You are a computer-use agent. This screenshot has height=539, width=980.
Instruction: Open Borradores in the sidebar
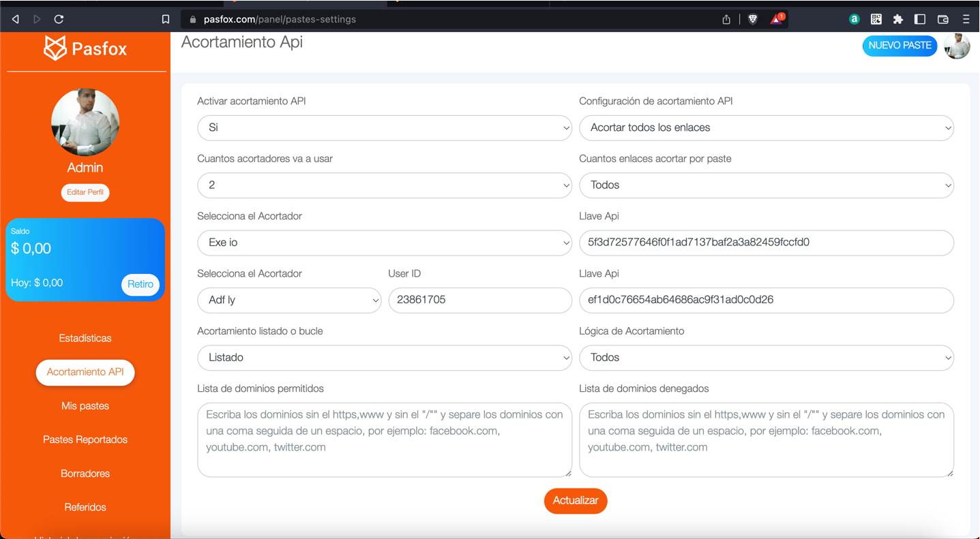click(85, 474)
